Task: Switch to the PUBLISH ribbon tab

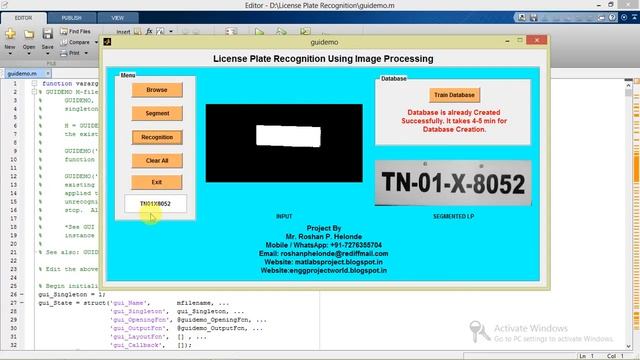Action: click(71, 18)
